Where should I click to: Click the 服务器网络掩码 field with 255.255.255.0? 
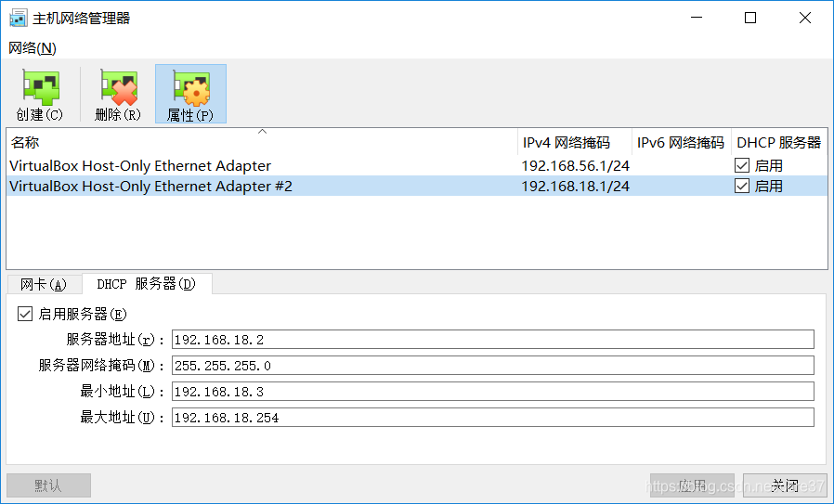(x=492, y=366)
